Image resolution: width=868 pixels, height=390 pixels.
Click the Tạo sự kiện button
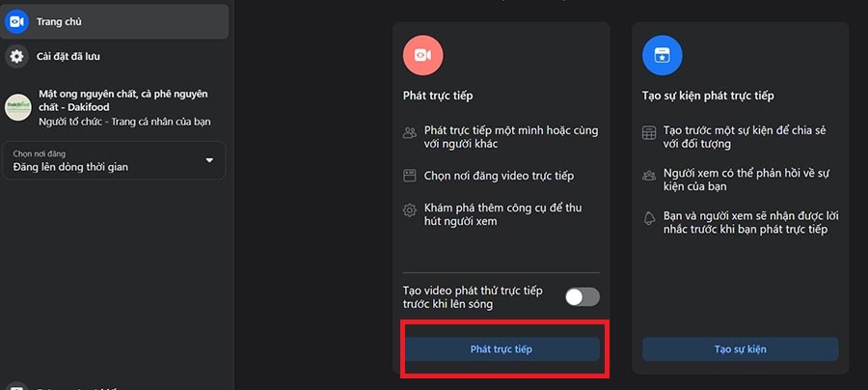(x=740, y=349)
